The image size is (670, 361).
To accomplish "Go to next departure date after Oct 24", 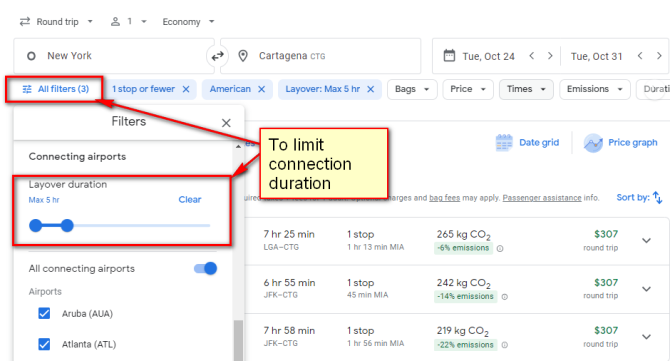I will 550,56.
